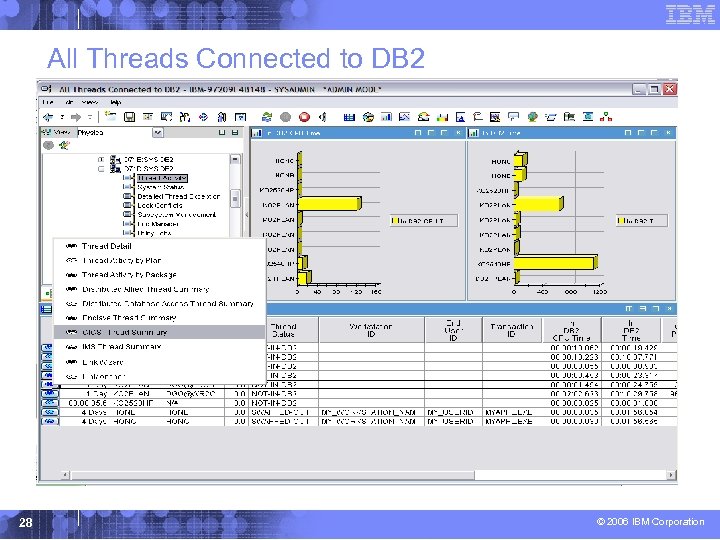Click link icon on the 1 Day KO2PLAN row

point(50,394)
